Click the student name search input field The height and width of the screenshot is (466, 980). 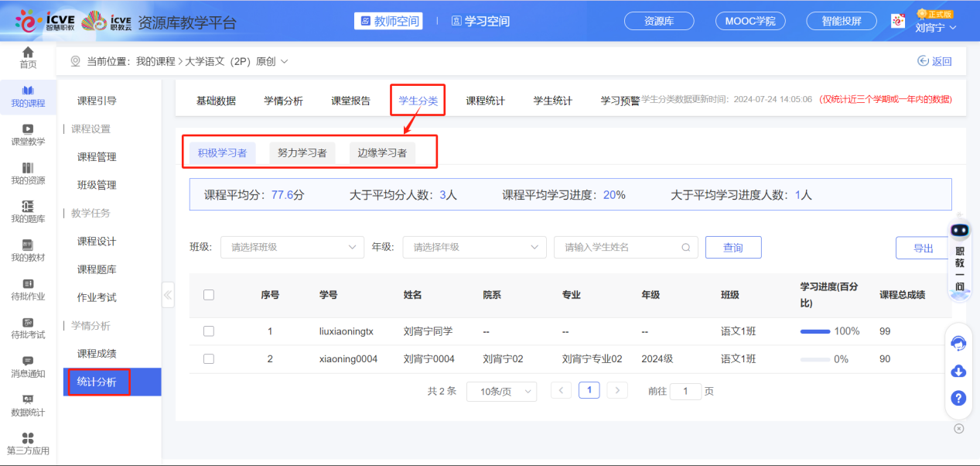[619, 247]
